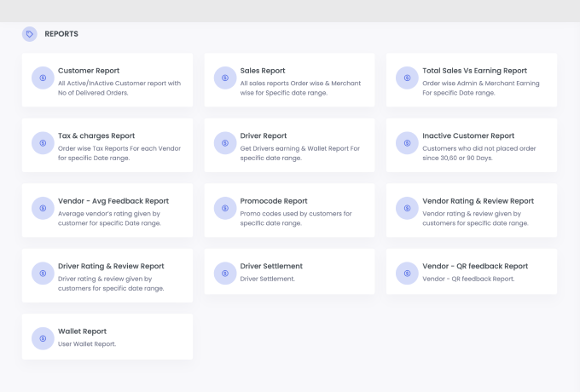Click 'Average vendor's rating given by' description
The height and width of the screenshot is (392, 580).
click(x=109, y=218)
